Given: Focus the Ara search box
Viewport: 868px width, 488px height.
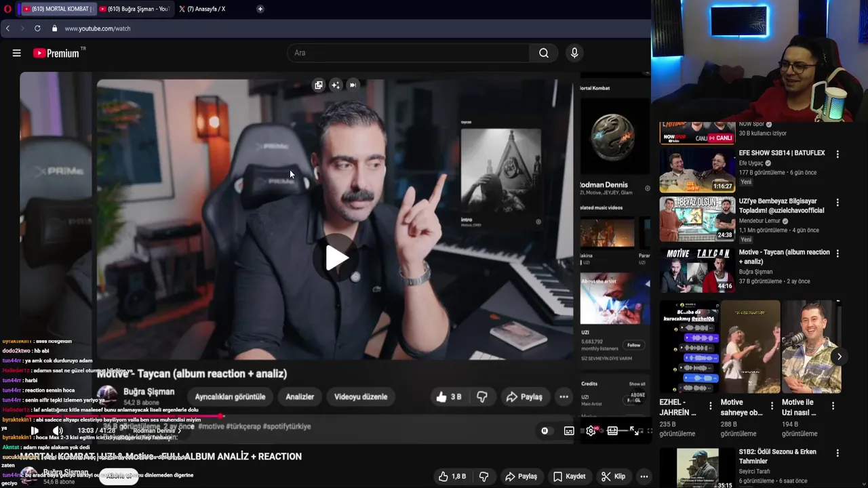Looking at the screenshot, I should (x=408, y=53).
